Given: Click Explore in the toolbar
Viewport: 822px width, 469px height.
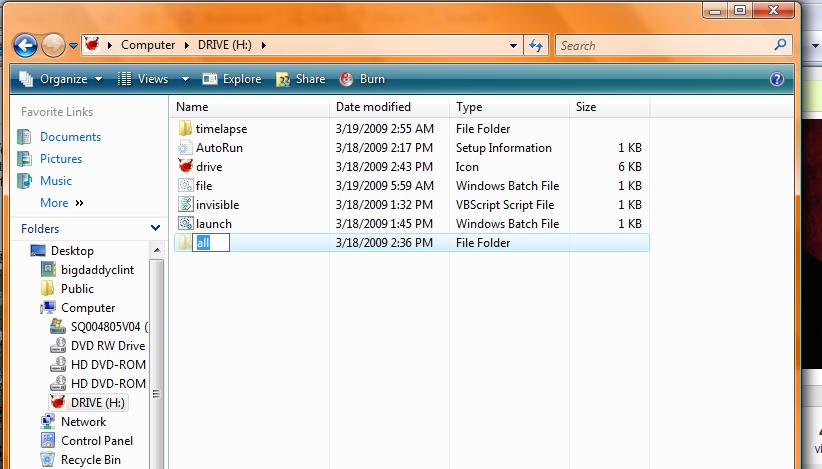Looking at the screenshot, I should coord(232,79).
